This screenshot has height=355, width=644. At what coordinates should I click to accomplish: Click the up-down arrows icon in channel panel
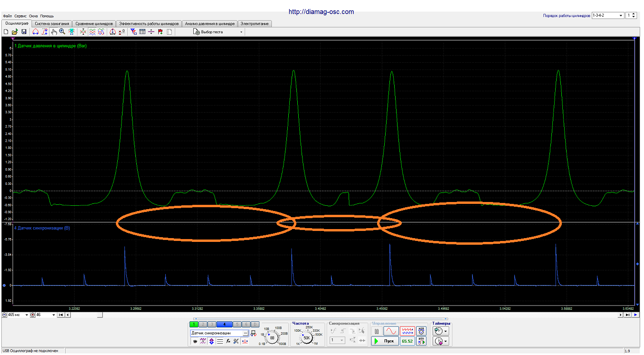click(x=211, y=341)
